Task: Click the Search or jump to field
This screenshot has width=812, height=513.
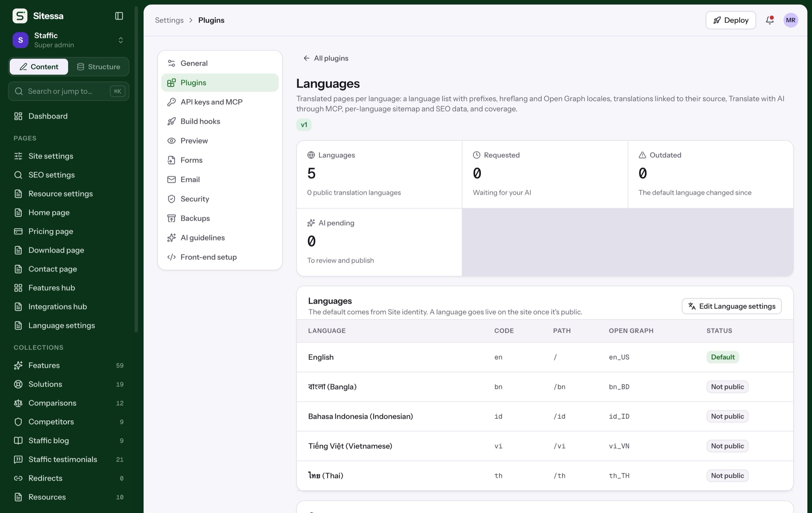Action: click(69, 91)
